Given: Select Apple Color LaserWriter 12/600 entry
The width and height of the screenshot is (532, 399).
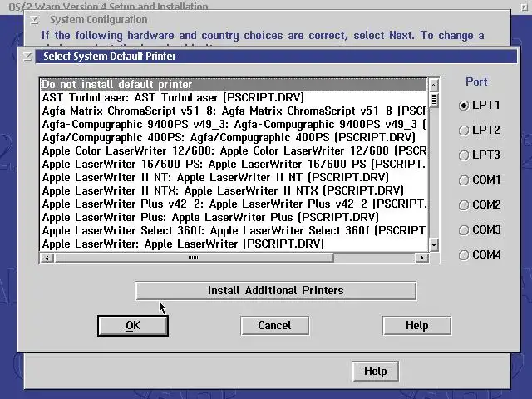Looking at the screenshot, I should pyautogui.click(x=234, y=150).
